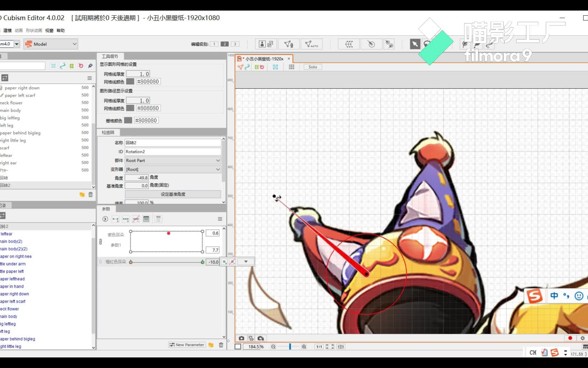Open the 变形器 [Root] dropdown

pos(173,169)
